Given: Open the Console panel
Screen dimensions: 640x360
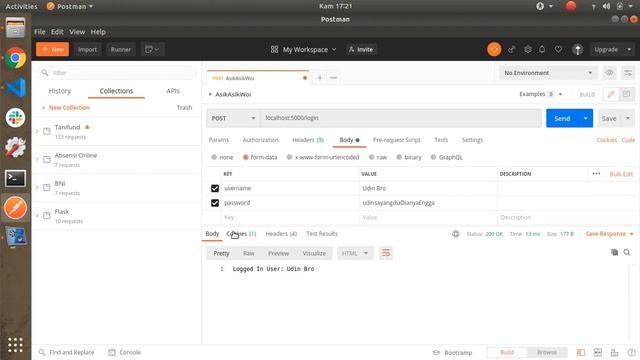Looking at the screenshot, I should pos(124,352).
